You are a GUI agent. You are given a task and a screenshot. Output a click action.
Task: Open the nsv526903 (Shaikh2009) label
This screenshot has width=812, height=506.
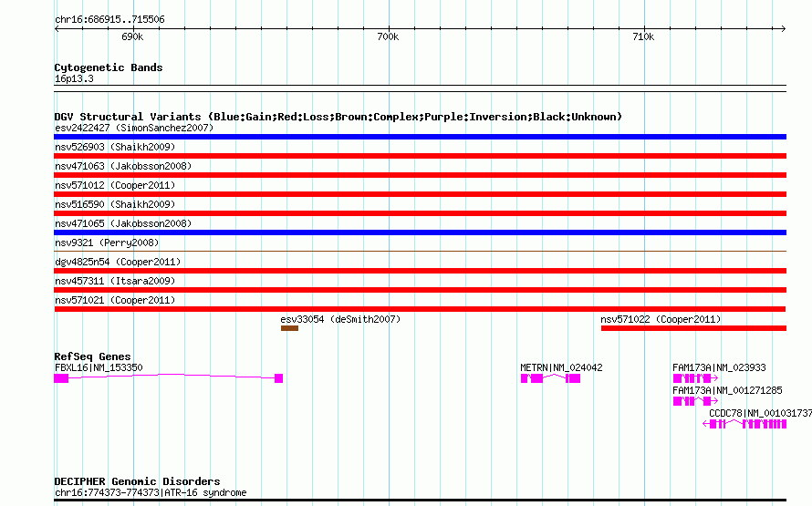[x=115, y=147]
